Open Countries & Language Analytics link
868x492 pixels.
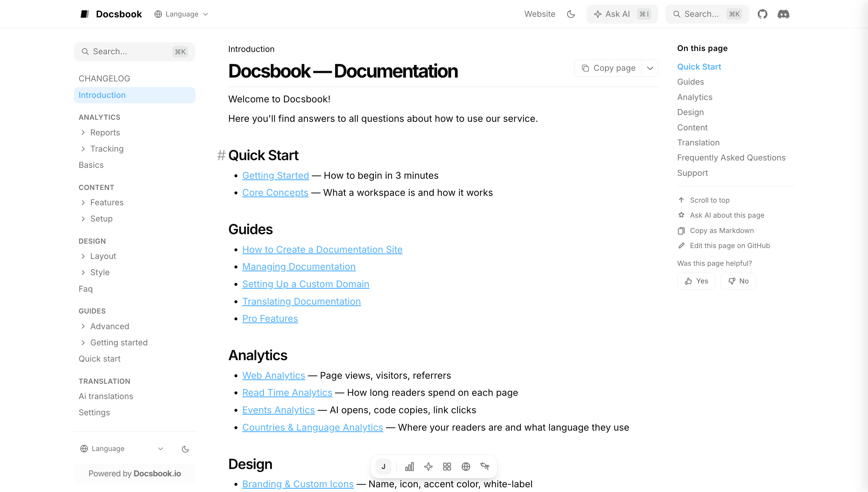tap(313, 427)
